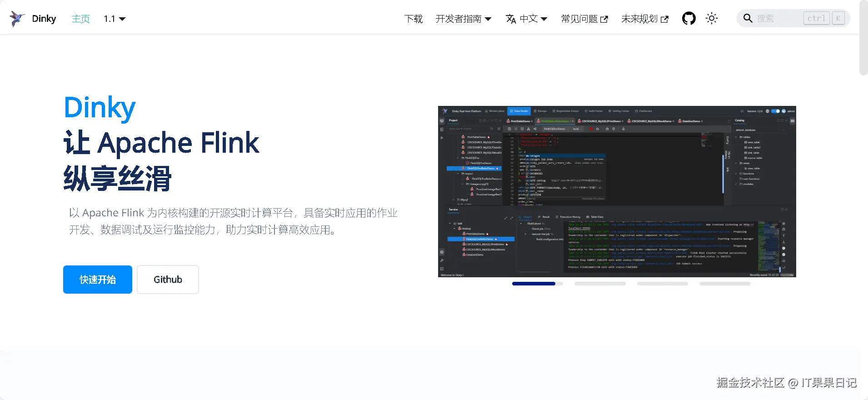Select the fourth carousel indicator

(x=725, y=284)
